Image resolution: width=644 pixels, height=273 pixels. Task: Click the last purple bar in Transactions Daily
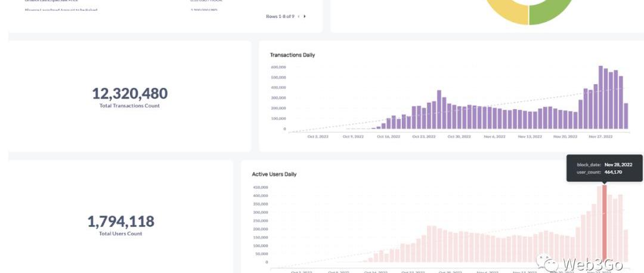pyautogui.click(x=626, y=116)
